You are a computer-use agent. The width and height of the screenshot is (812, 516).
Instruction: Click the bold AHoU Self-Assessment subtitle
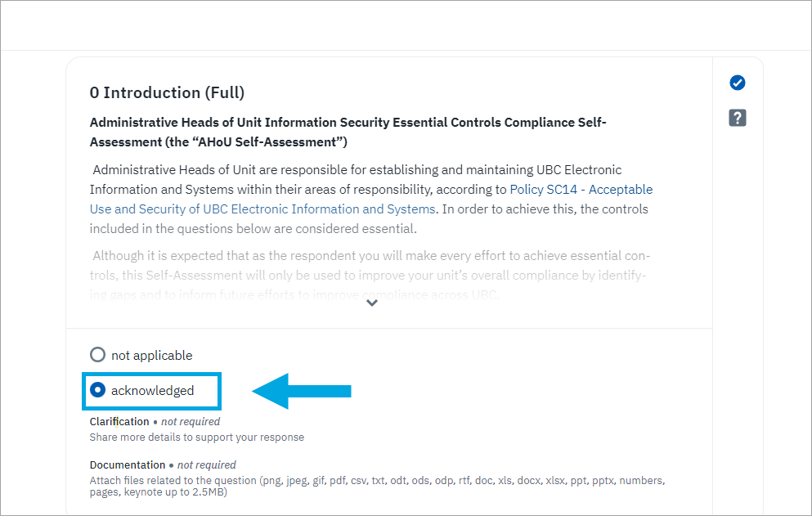coord(348,132)
